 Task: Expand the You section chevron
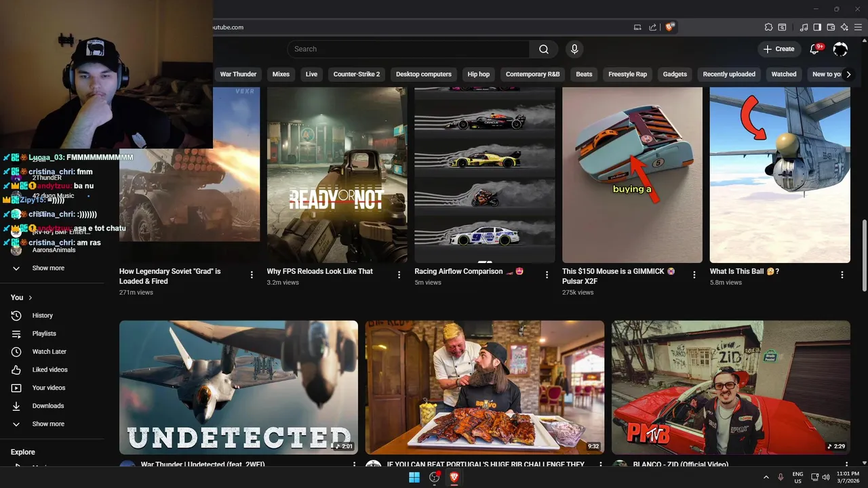coord(31,298)
